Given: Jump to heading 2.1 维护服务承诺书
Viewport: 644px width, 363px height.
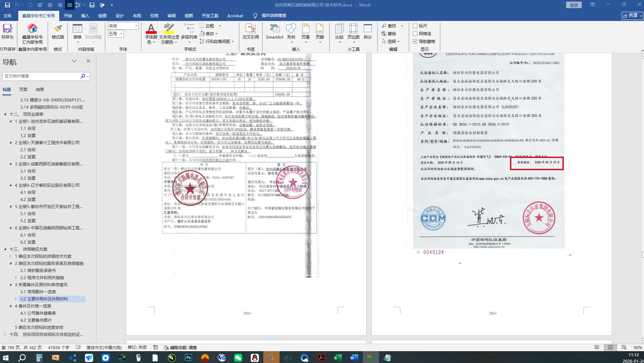Looking at the screenshot, I should point(38,270).
